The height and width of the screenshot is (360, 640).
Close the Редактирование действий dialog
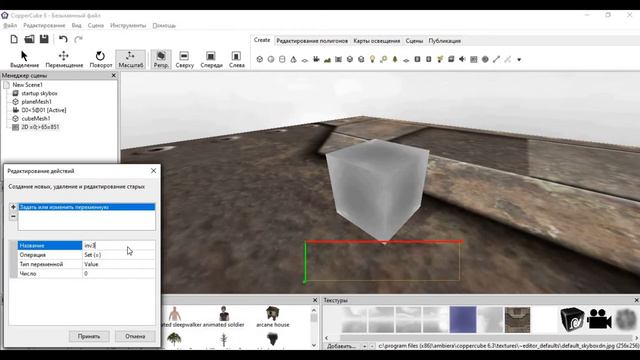coord(153,171)
